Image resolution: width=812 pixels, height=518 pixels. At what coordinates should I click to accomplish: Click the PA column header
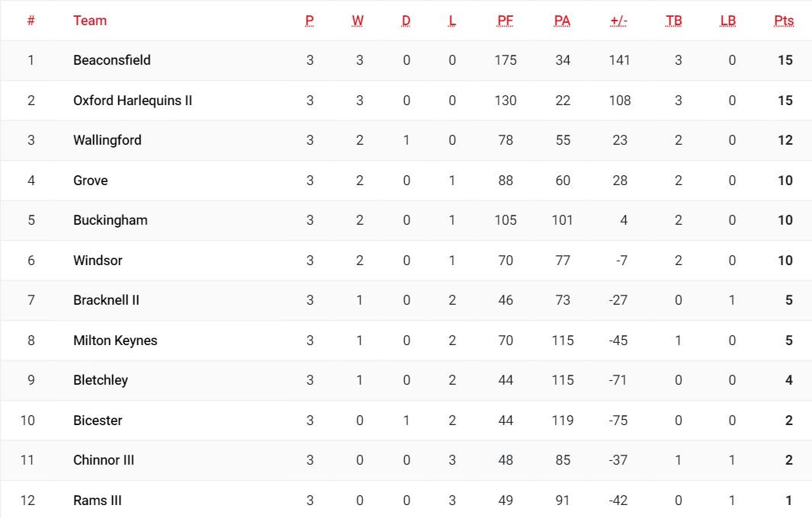coord(562,21)
